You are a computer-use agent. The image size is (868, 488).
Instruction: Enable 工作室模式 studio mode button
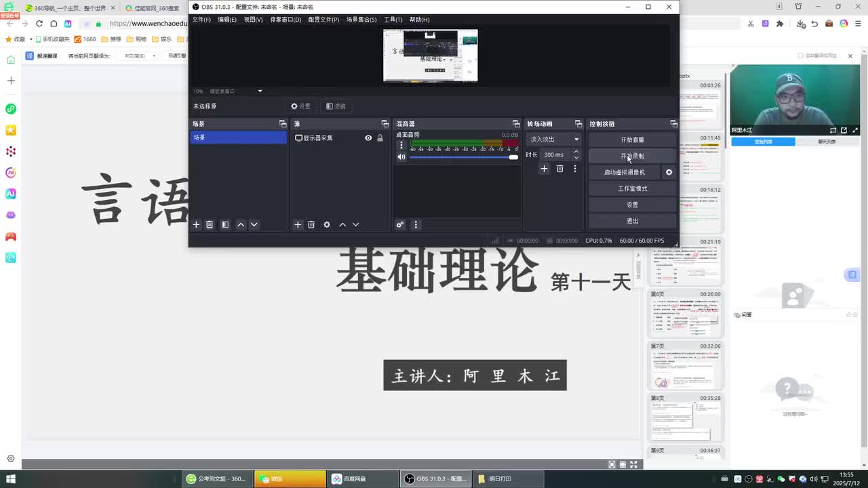pyautogui.click(x=632, y=188)
